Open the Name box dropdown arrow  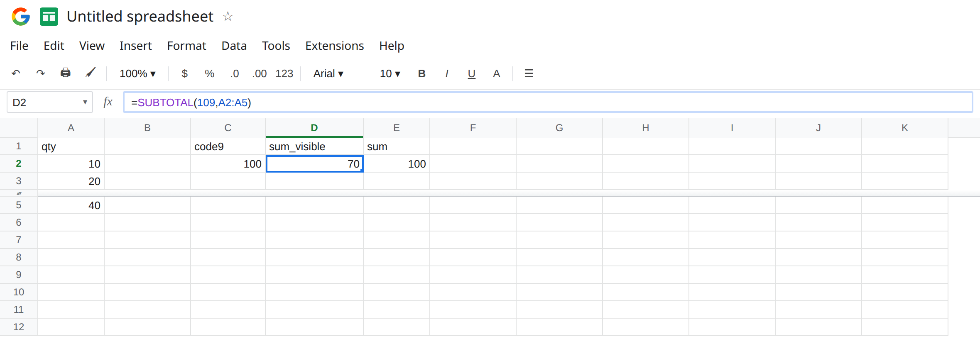coord(85,102)
